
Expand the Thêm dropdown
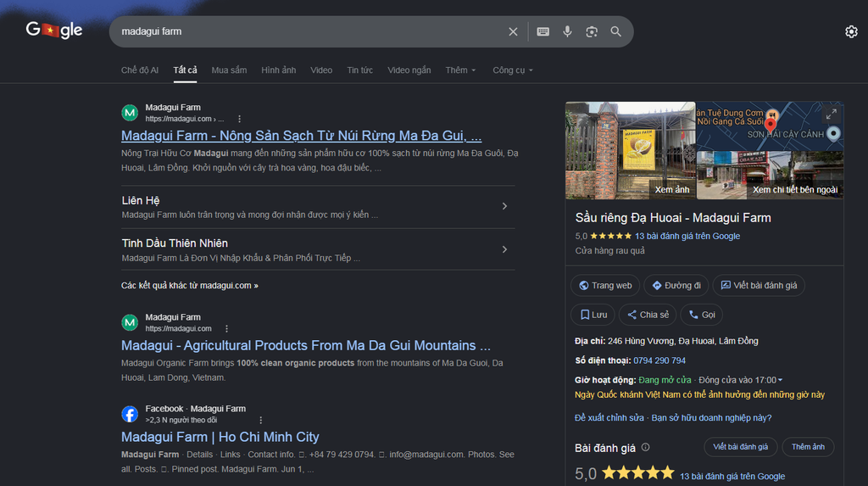pyautogui.click(x=460, y=70)
